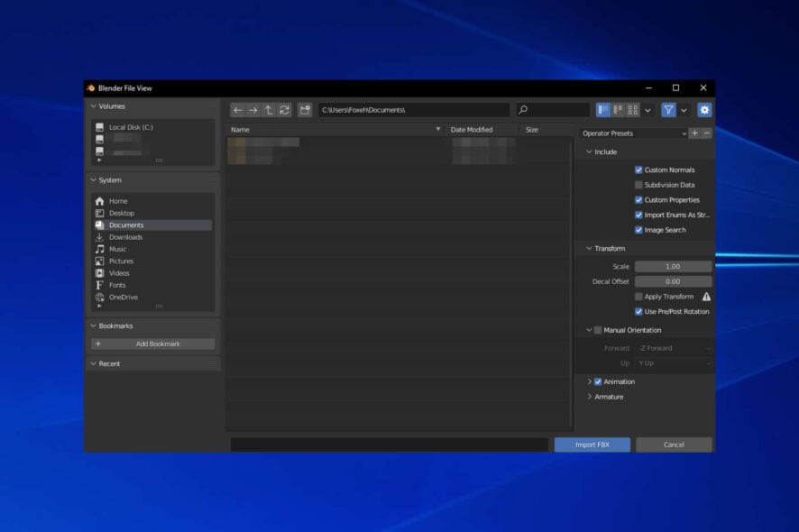The width and height of the screenshot is (799, 532).
Task: Go forward to next folder
Action: click(253, 110)
